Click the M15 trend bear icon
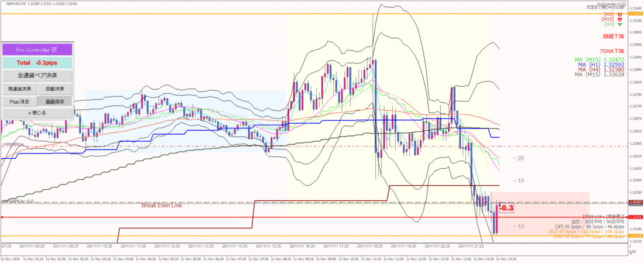The image size is (644, 263). coord(619,19)
